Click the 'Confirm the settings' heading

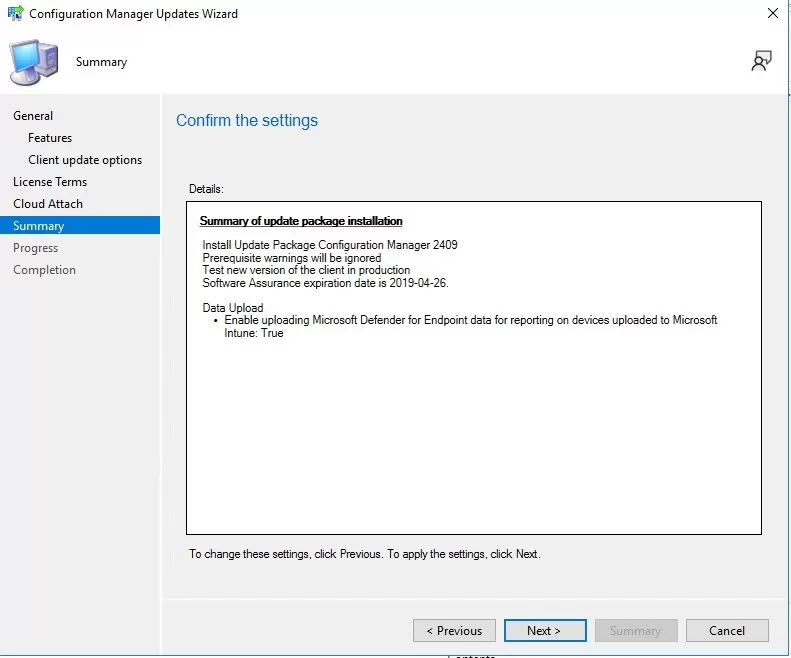coord(247,121)
